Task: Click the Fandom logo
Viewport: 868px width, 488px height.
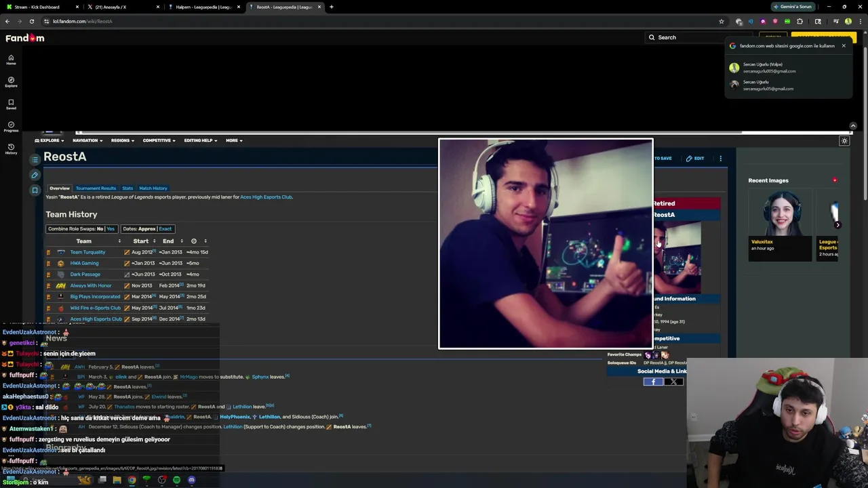Action: point(25,38)
